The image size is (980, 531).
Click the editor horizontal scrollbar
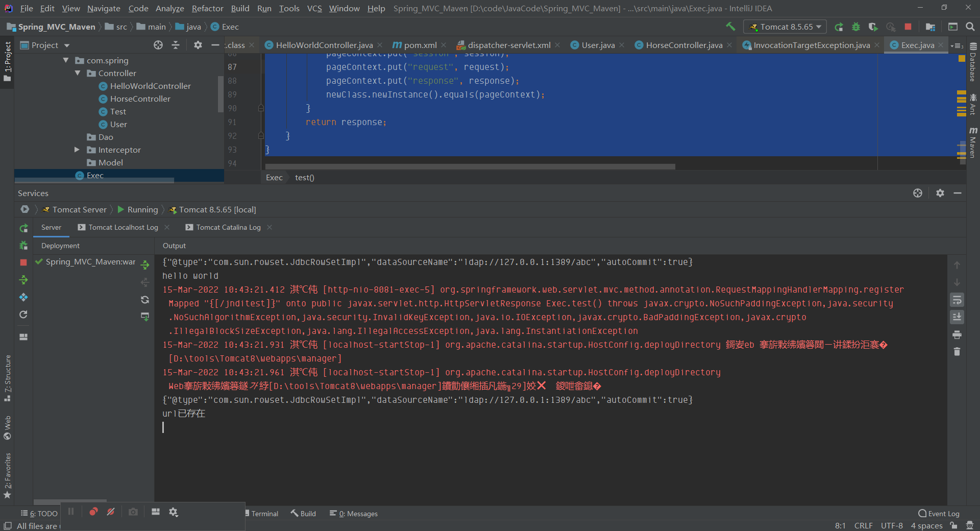pos(470,167)
